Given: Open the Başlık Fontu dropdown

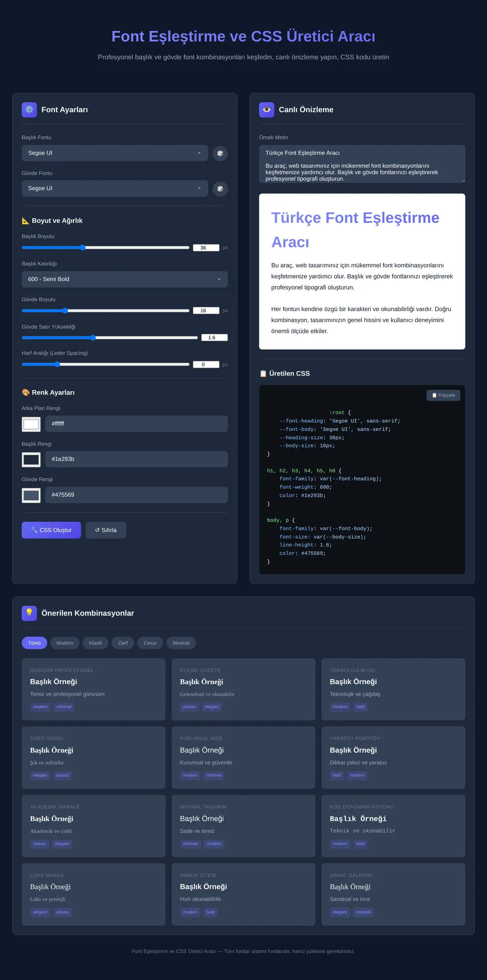Looking at the screenshot, I should tap(115, 153).
